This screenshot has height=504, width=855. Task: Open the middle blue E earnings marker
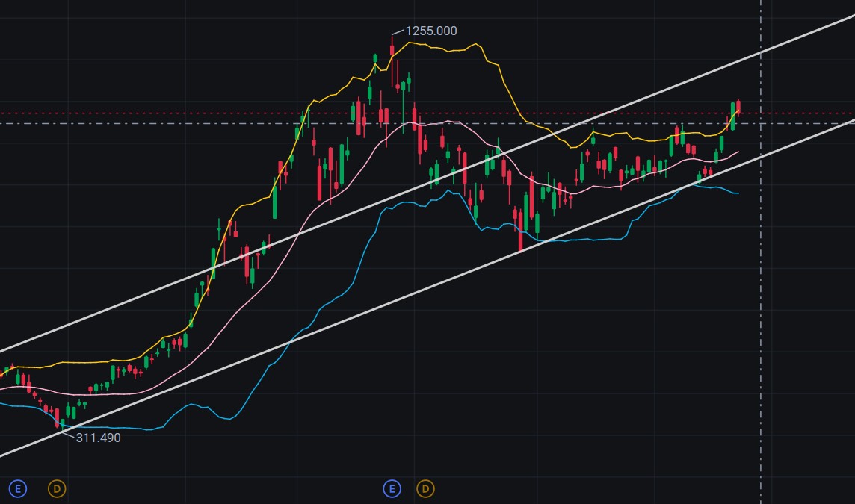coord(392,489)
